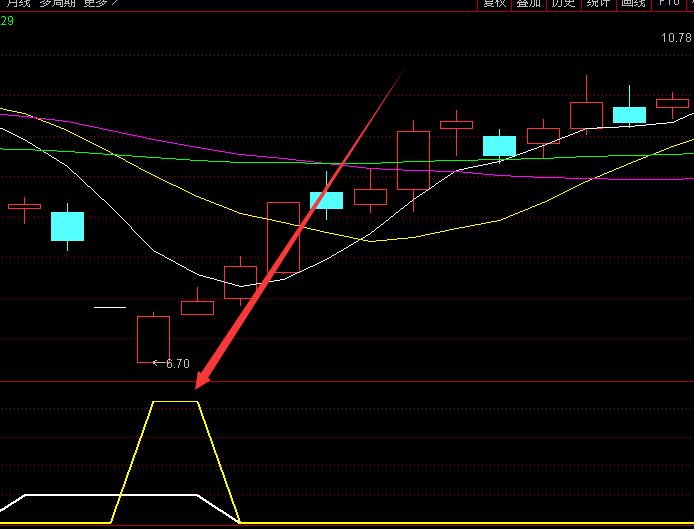Open the 历史 history button
The image size is (694, 529).
[x=563, y=4]
